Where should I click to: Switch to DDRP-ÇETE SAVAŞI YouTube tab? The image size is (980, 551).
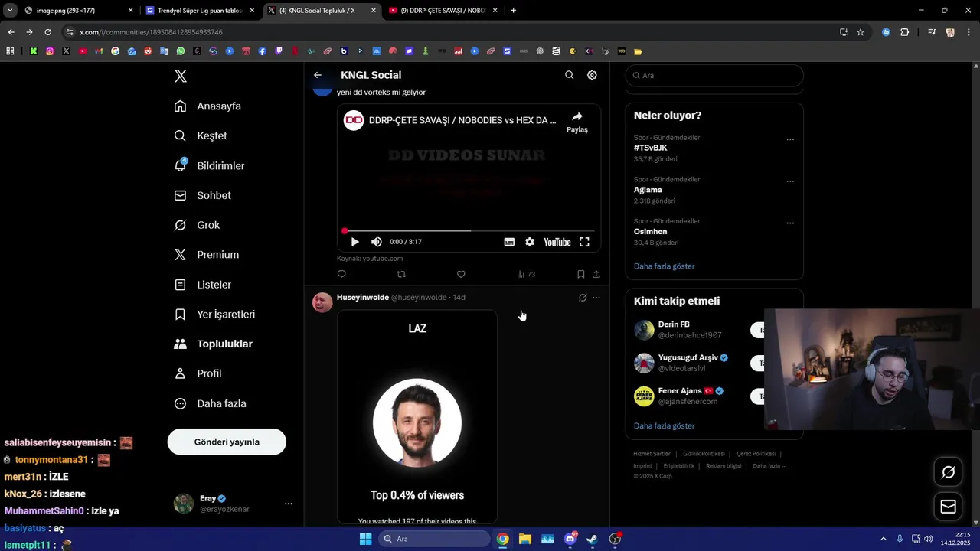pos(443,11)
